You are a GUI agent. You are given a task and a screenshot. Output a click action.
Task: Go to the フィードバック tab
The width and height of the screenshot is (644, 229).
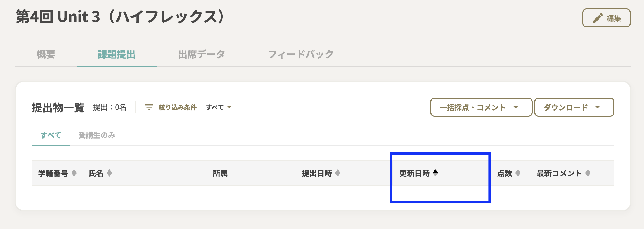pyautogui.click(x=301, y=54)
